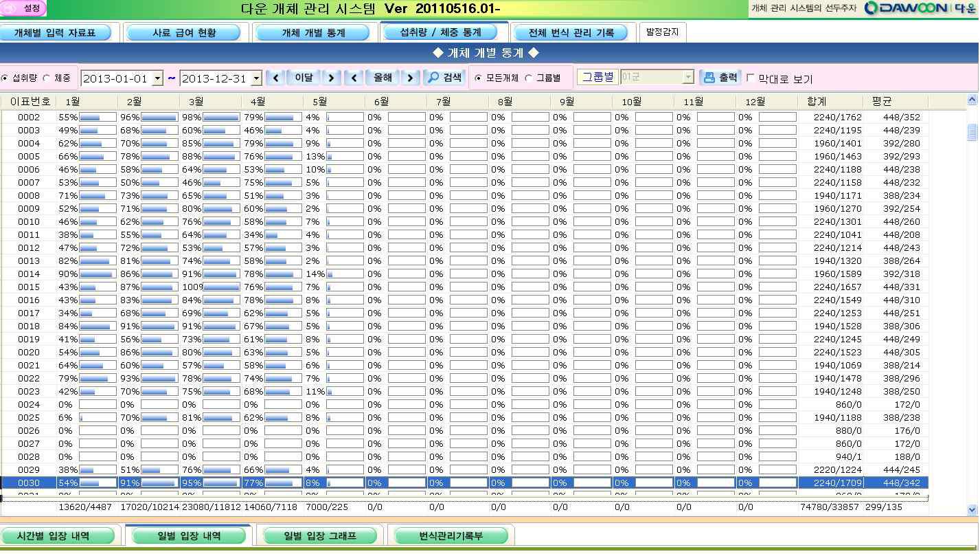
Task: Click the vertical scrollbar thumb
Action: (x=972, y=132)
